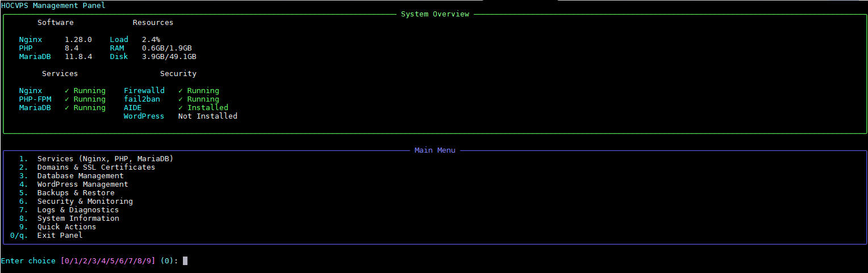Click WordPress Not Installed status text

[x=207, y=116]
